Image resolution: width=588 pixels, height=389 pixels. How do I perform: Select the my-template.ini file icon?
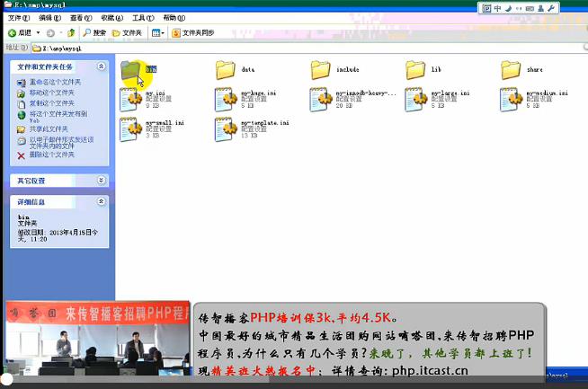pyautogui.click(x=226, y=128)
